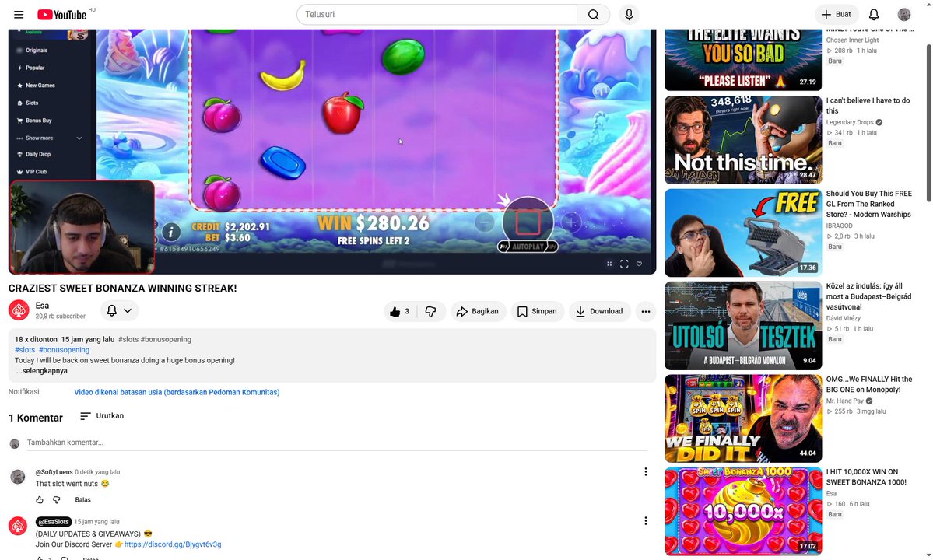Viewport: 933px width, 560px height.
Task: Click "I HIT 10,000X WIN" video title
Action: pyautogui.click(x=866, y=478)
